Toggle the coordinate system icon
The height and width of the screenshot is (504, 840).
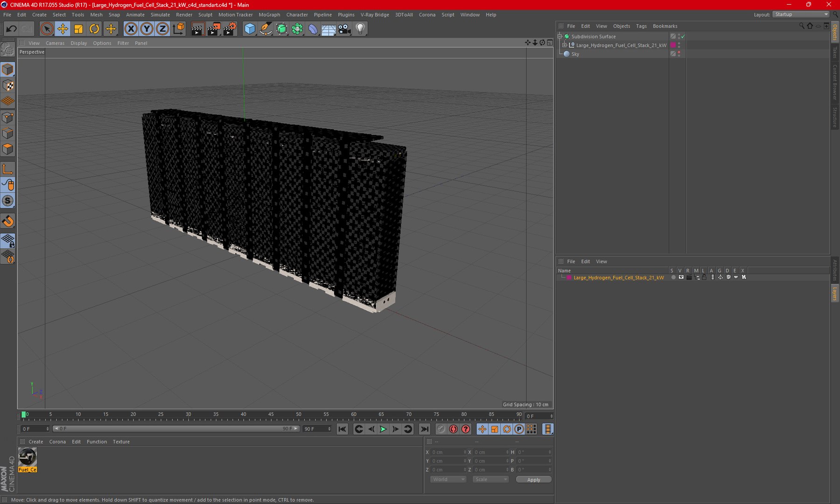pos(179,29)
